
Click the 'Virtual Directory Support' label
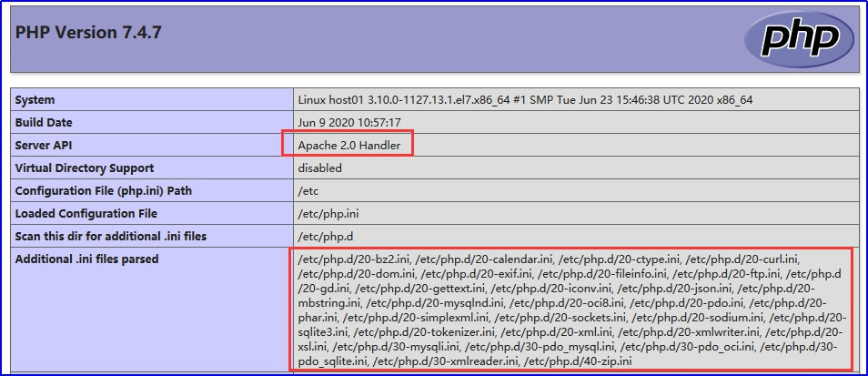85,168
